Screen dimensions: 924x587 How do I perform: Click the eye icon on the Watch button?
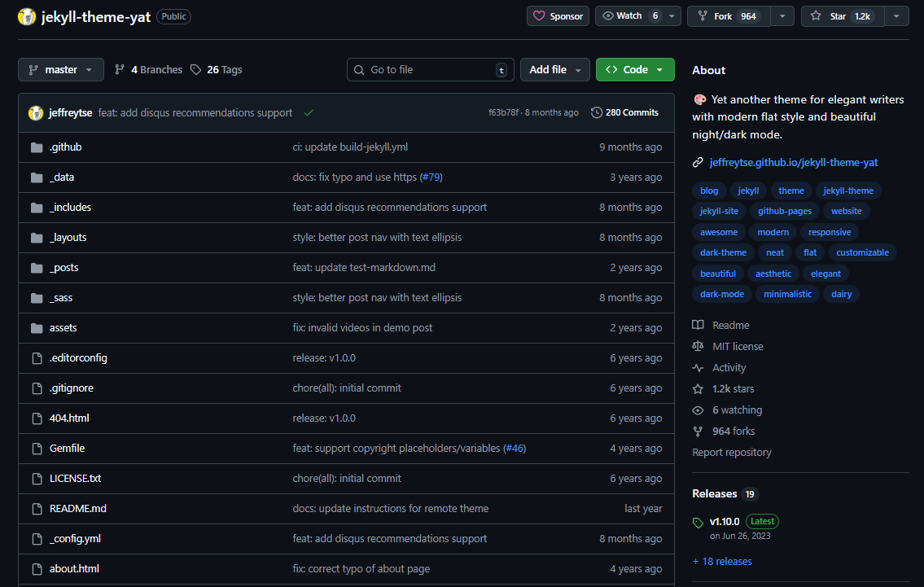pyautogui.click(x=607, y=15)
